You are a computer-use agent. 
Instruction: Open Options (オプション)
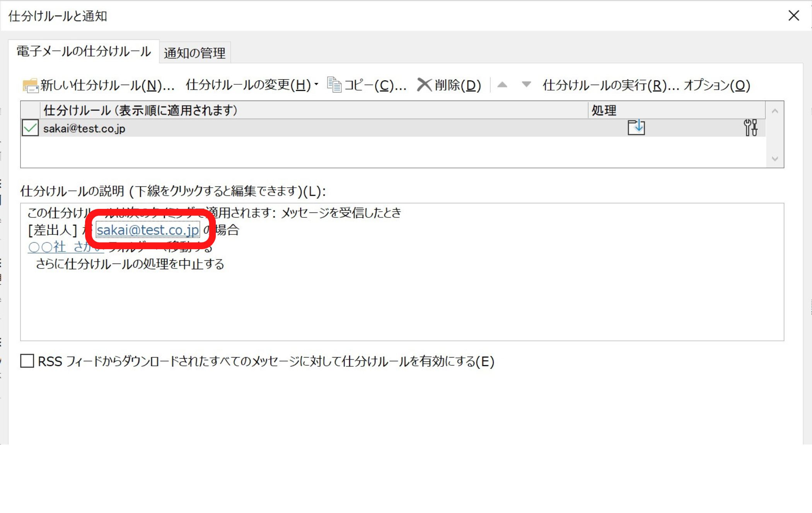tap(717, 85)
